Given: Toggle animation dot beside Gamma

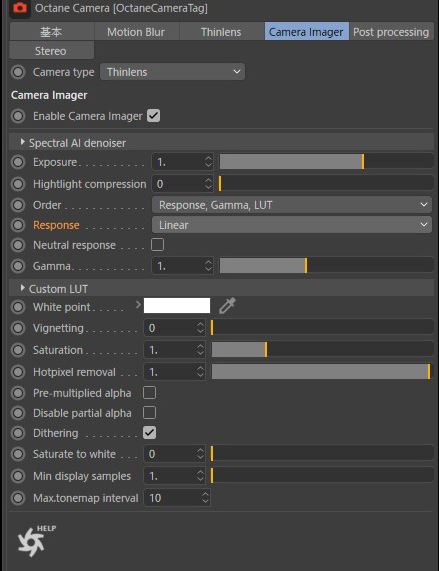Looking at the screenshot, I should [x=18, y=266].
